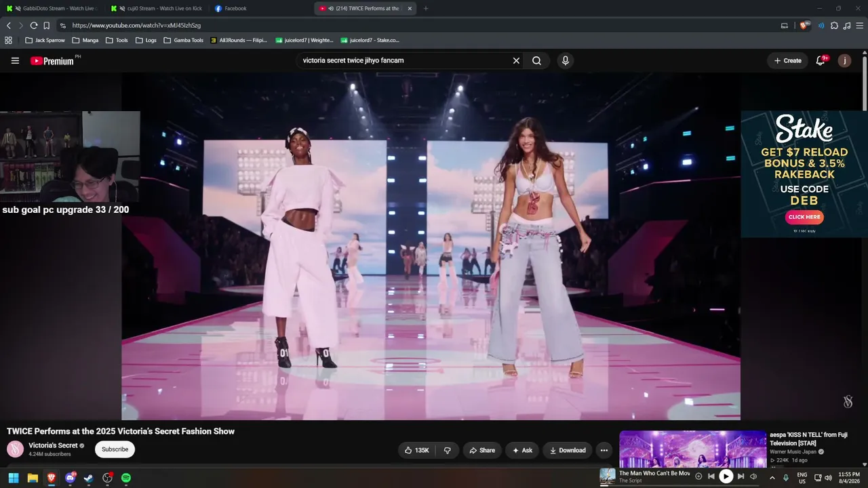The image size is (868, 488).
Task: Open a new browser tab
Action: [426, 9]
